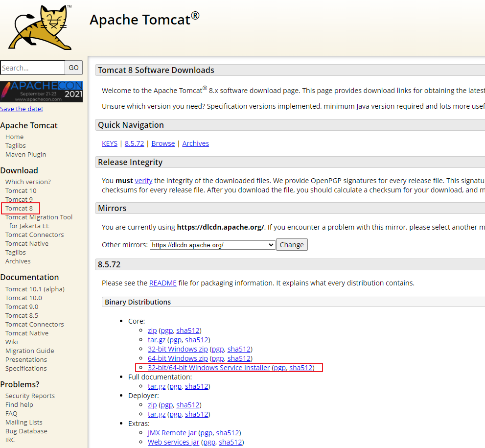The image size is (485, 448).
Task: Download Full documentation tar.gz
Action: pos(157,386)
